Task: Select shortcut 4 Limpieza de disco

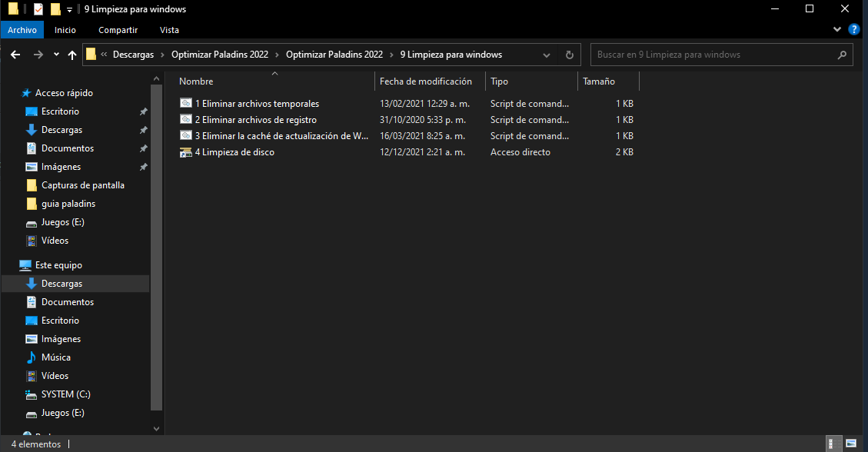Action: [x=234, y=151]
